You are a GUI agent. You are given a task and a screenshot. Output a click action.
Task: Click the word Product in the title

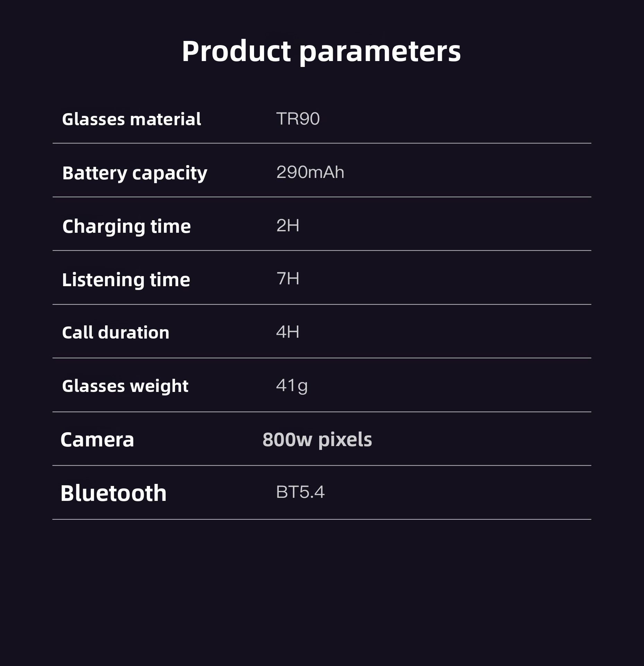236,51
